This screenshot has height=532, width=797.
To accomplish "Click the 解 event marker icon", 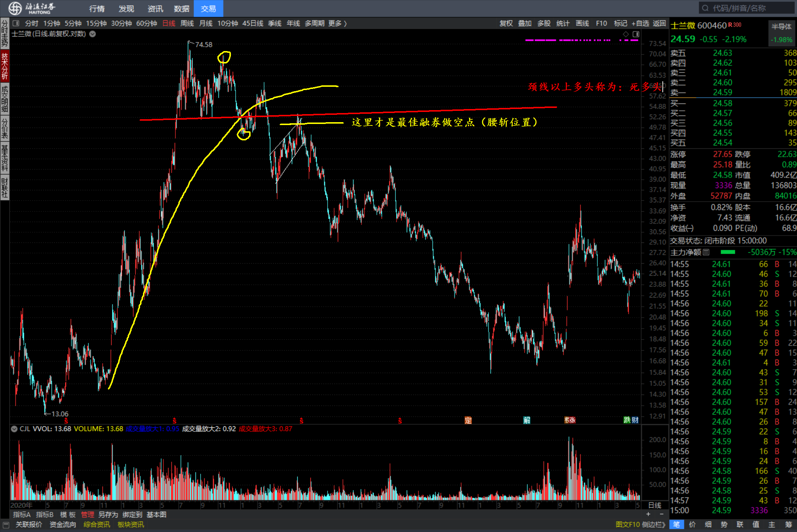I will tap(527, 420).
